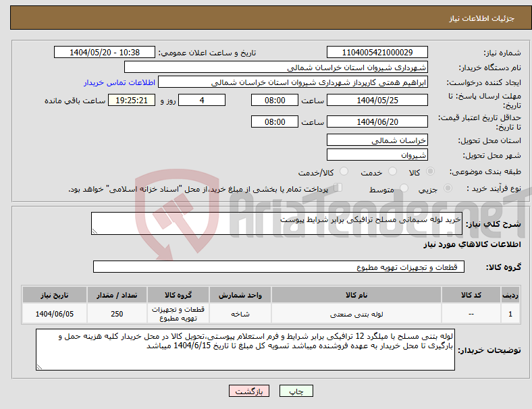Click the لوله بتنی صنعتی item cell
The image size is (532, 409).
coord(356,314)
